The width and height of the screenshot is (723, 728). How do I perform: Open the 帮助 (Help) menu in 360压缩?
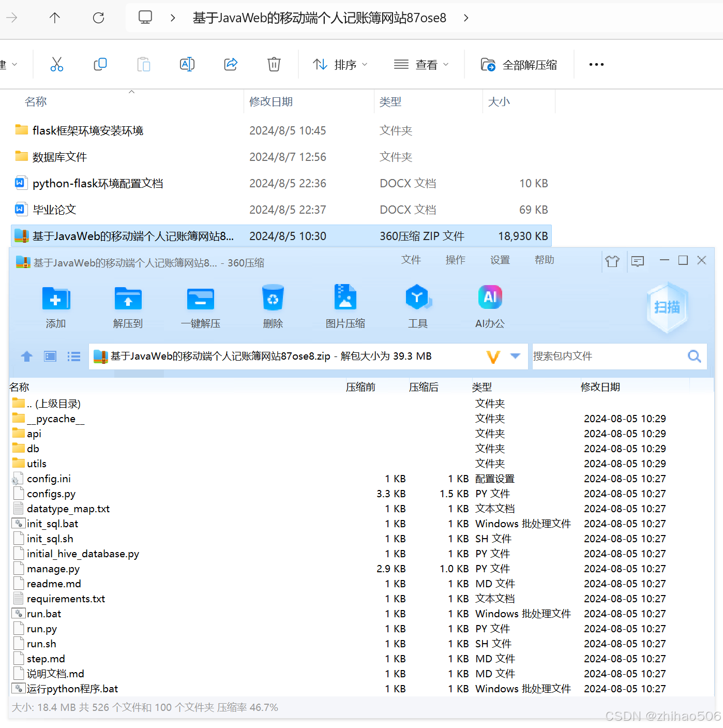[544, 260]
